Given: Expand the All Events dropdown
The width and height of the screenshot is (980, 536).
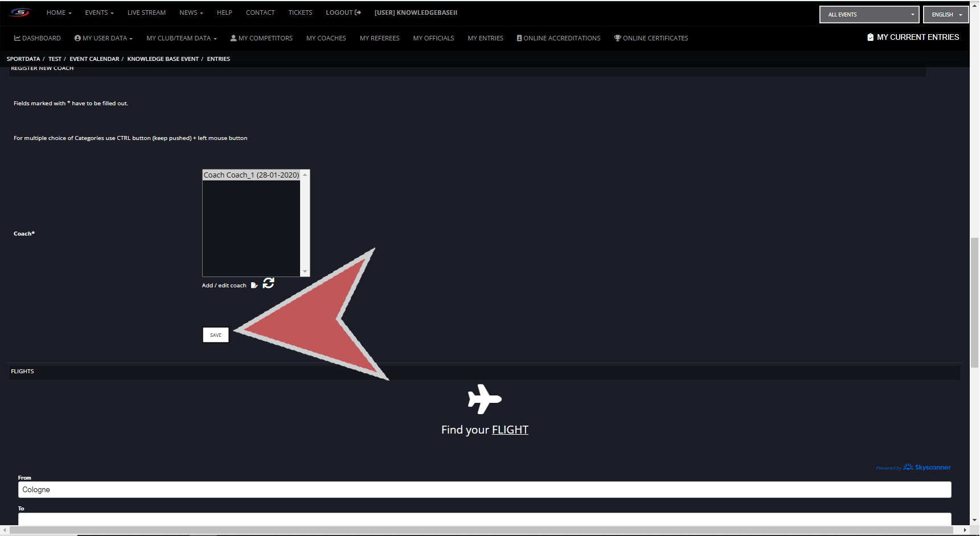Looking at the screenshot, I should pyautogui.click(x=869, y=15).
